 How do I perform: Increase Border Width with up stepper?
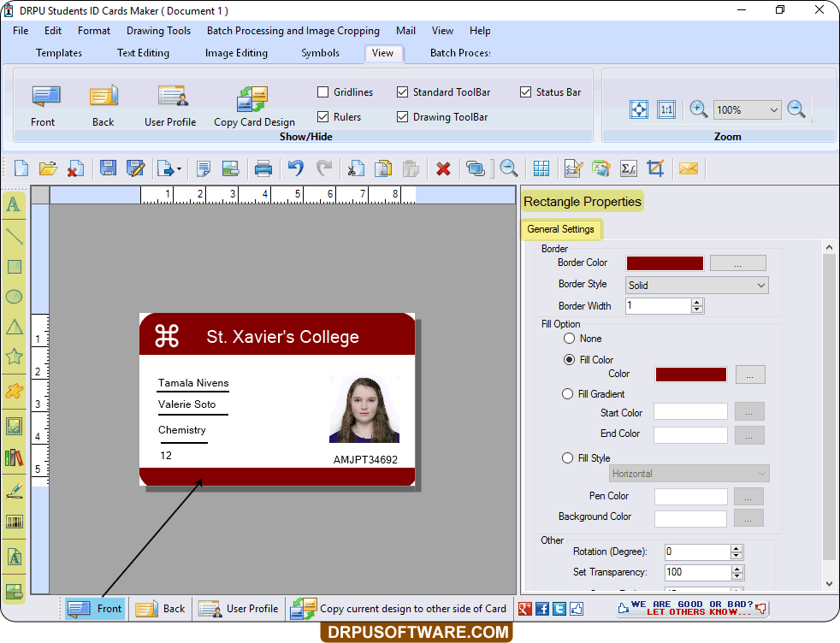click(x=696, y=303)
